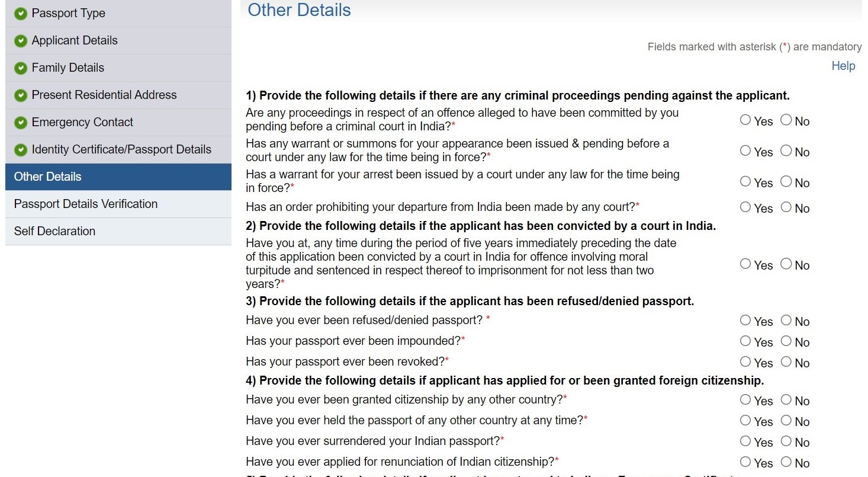Select Yes for refused/denied passport question
868x477 pixels.
point(745,320)
